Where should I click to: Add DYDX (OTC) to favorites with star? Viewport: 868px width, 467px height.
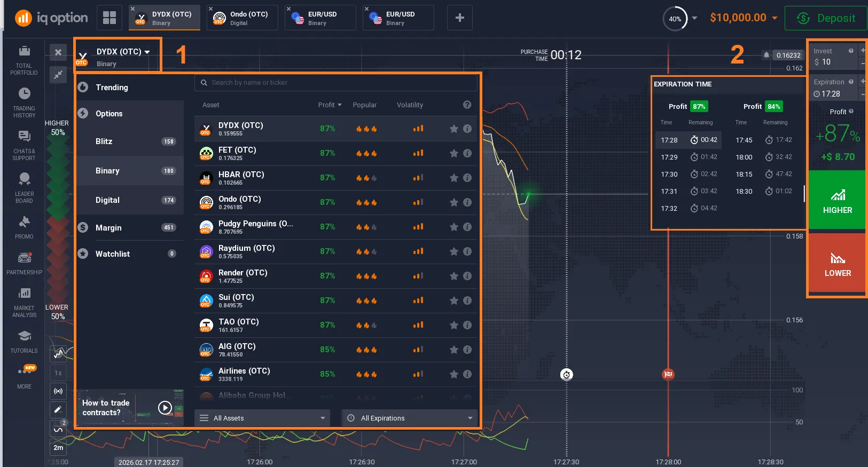pos(454,129)
